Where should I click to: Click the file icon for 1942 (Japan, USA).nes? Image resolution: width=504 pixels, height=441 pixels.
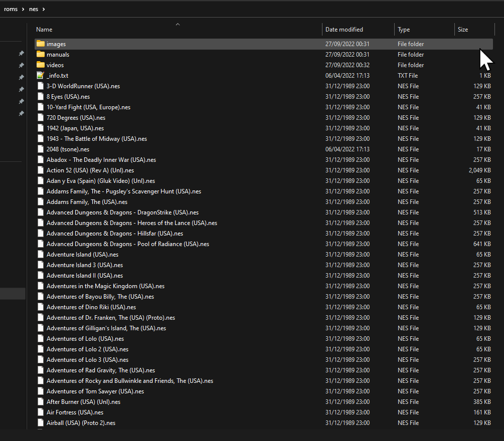point(41,128)
